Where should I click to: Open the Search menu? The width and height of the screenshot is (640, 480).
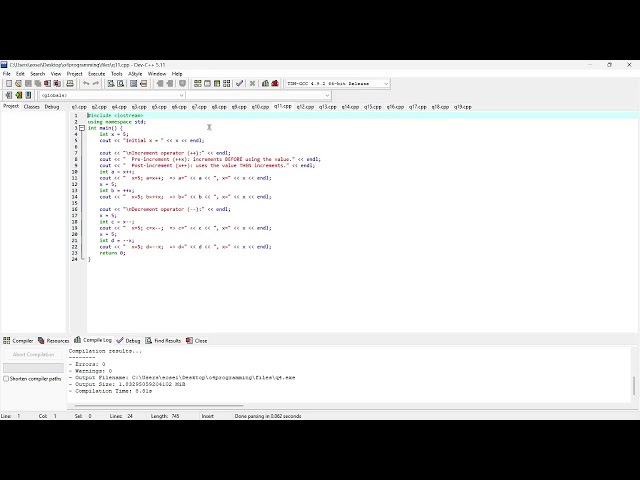38,74
